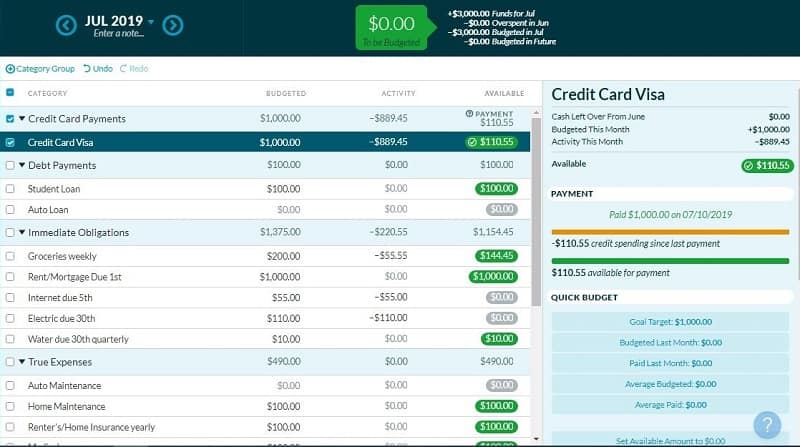Select the Auto Maintenance category row

pyautogui.click(x=64, y=385)
